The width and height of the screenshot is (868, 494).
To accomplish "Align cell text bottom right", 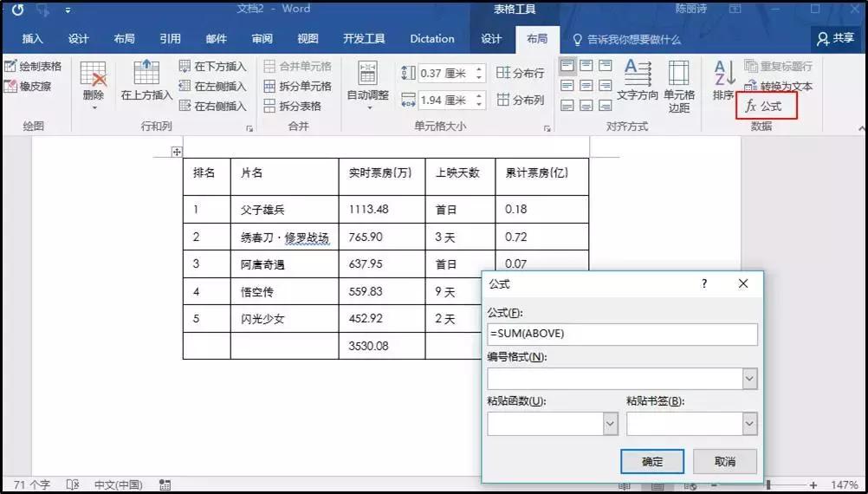I will tap(605, 105).
